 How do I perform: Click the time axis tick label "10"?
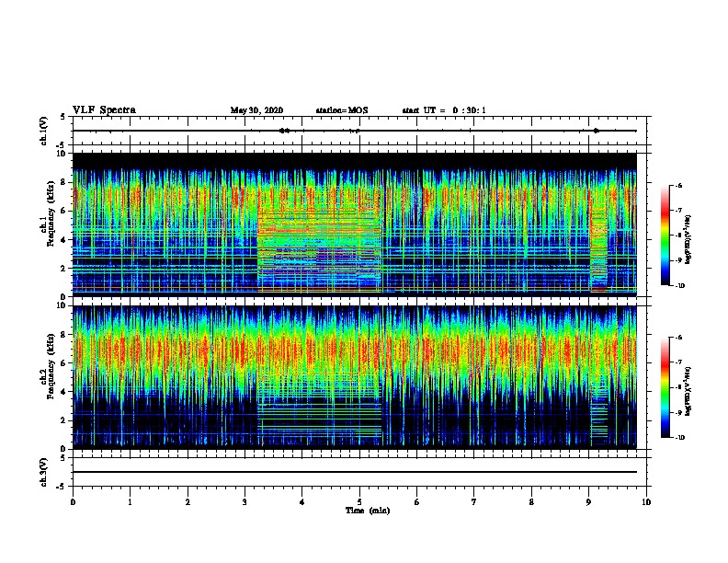(x=646, y=502)
